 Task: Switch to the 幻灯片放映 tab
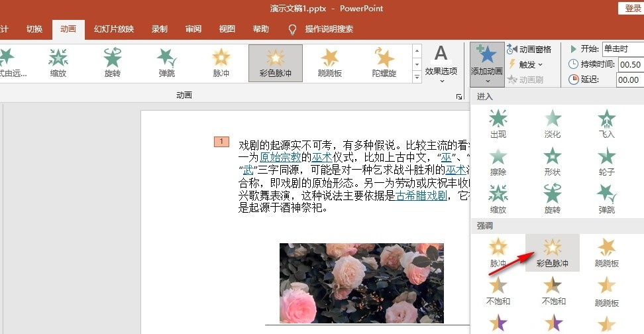(x=113, y=29)
